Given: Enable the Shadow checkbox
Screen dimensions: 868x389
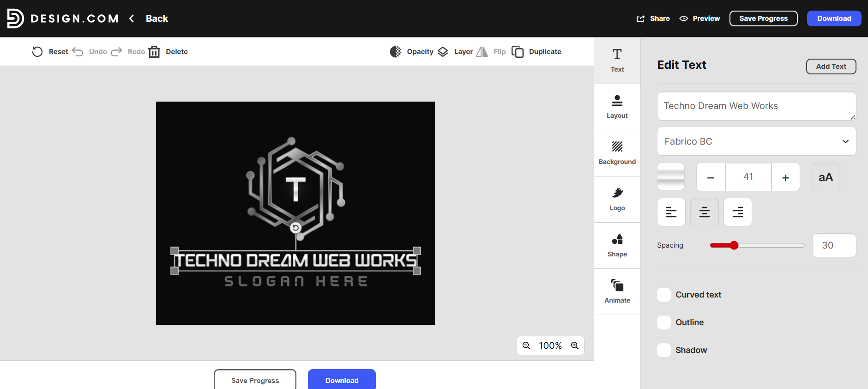Looking at the screenshot, I should (664, 350).
